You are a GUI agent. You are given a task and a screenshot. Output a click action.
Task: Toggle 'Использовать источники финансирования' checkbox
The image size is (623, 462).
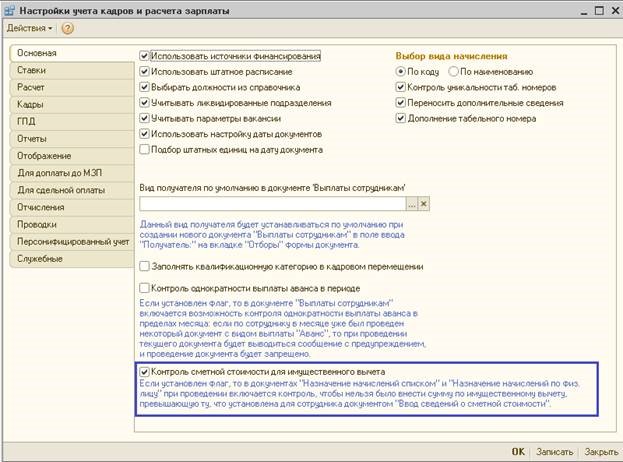[x=147, y=57]
